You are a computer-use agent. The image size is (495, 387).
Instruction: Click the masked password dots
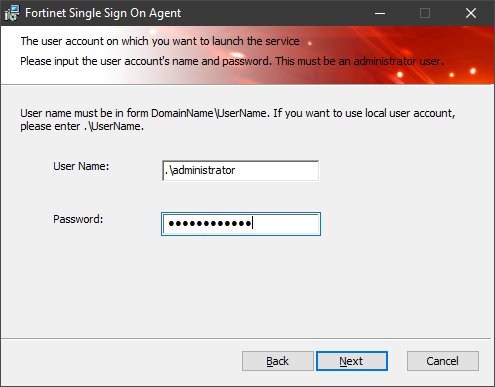coord(210,224)
